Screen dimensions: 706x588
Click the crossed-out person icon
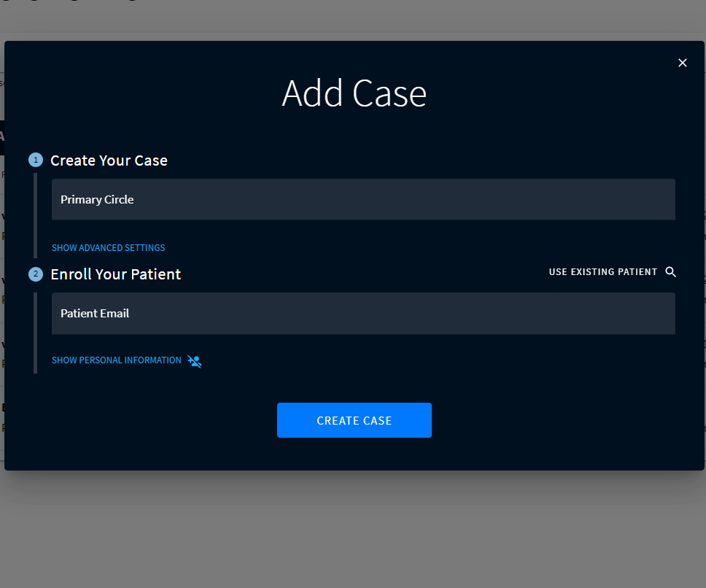[194, 361]
